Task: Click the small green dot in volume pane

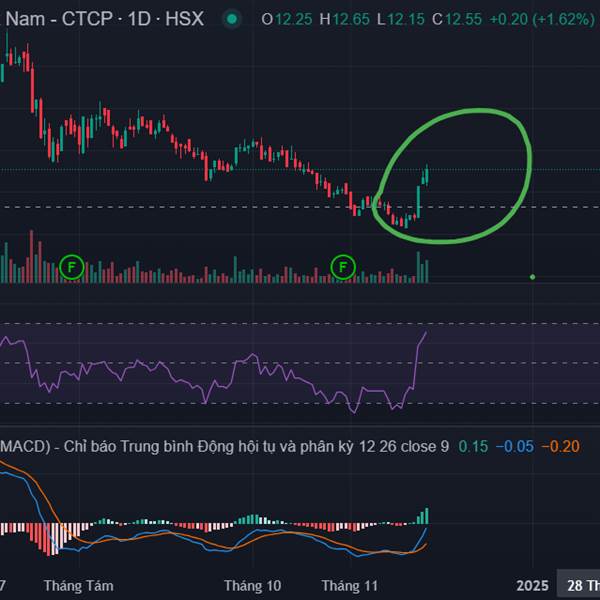Action: pyautogui.click(x=532, y=277)
